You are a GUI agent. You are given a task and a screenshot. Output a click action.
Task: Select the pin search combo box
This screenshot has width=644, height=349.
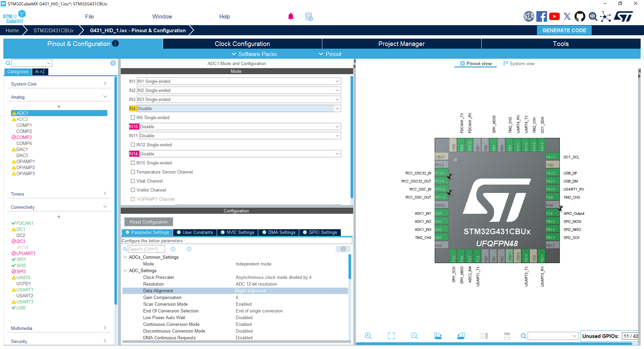(553, 336)
